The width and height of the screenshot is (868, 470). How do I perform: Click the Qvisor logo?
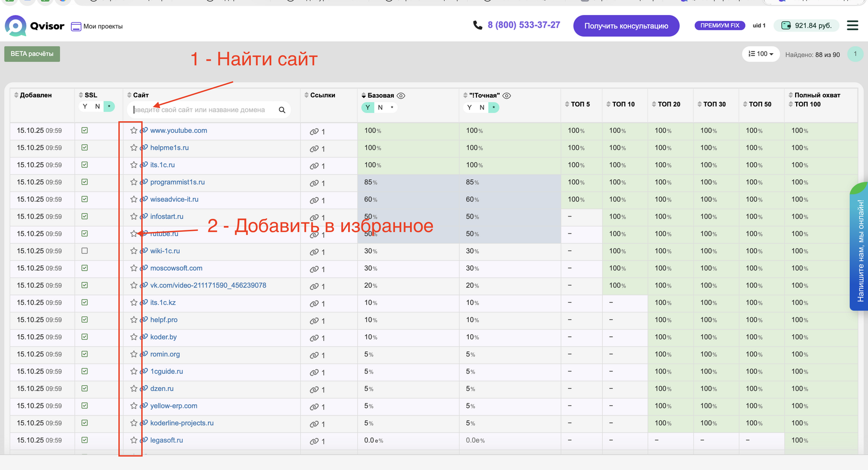point(35,26)
